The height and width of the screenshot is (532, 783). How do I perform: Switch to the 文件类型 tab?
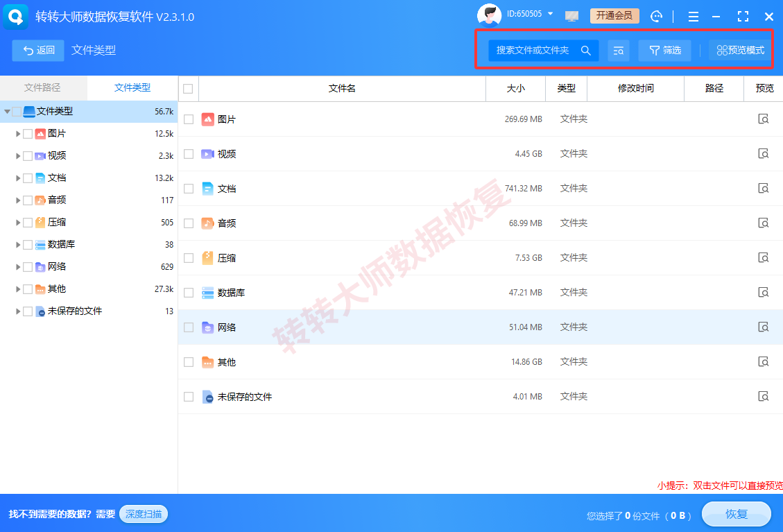(132, 88)
